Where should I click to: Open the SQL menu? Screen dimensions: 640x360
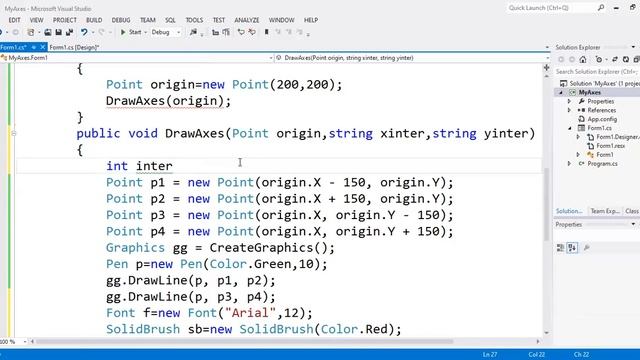click(x=170, y=20)
